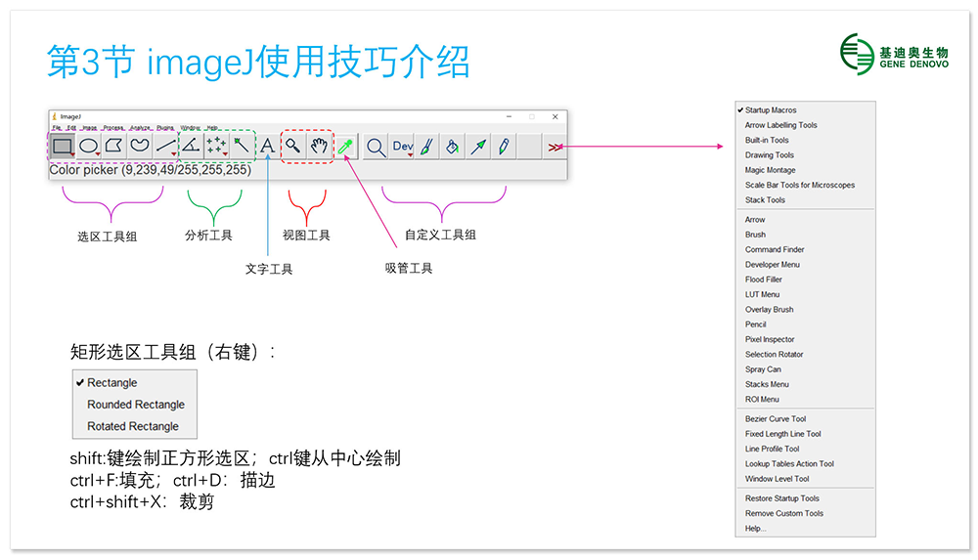The width and height of the screenshot is (978, 560).
Task: Select Magic Montage toolset
Action: [805, 170]
